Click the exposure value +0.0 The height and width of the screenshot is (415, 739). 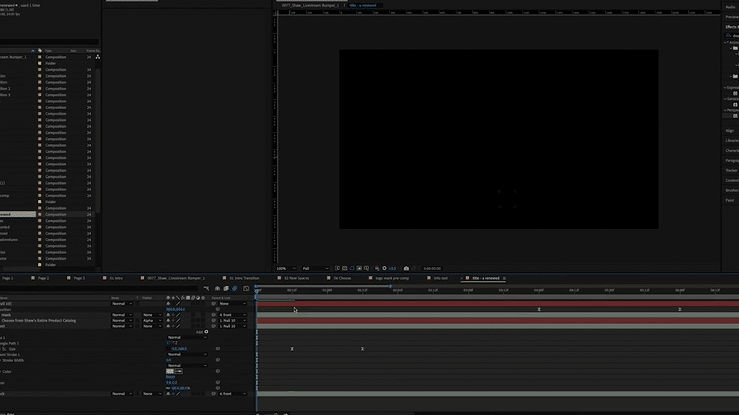[392, 269]
